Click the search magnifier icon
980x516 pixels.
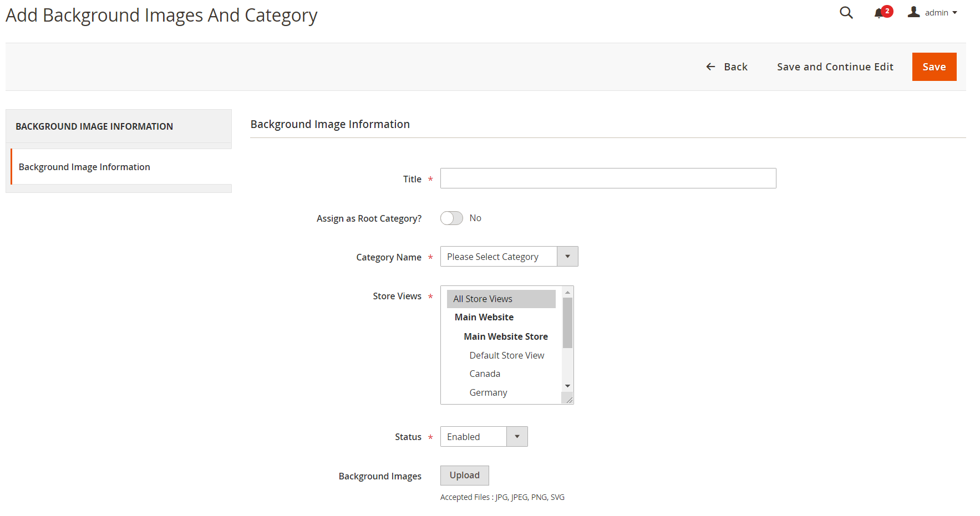click(x=846, y=13)
